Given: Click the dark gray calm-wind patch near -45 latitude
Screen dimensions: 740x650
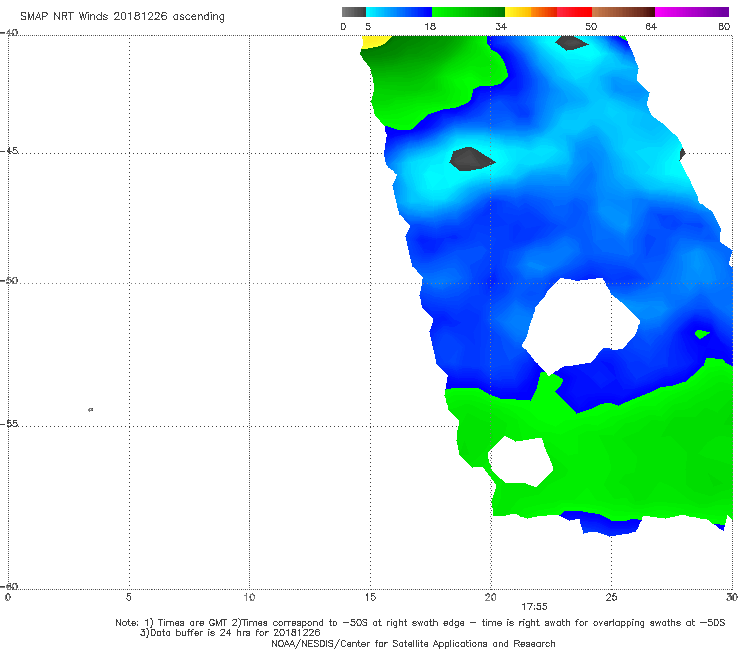Looking at the screenshot, I should pyautogui.click(x=472, y=159).
